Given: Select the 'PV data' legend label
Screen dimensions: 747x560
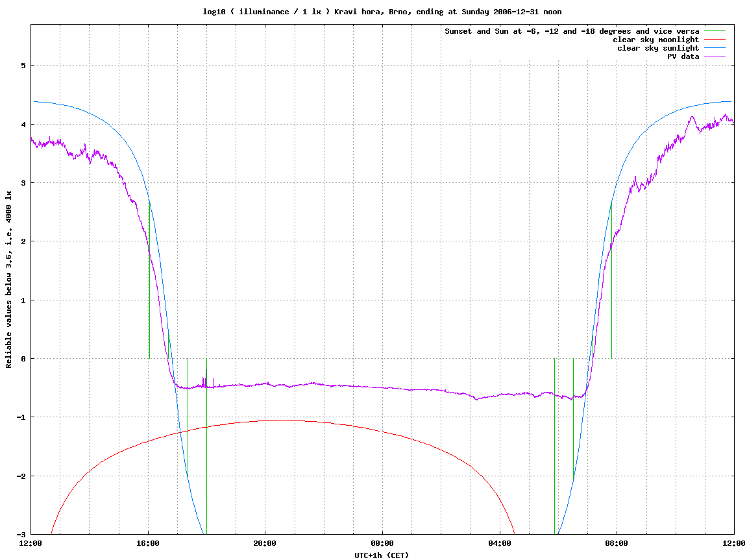Looking at the screenshot, I should point(683,56).
